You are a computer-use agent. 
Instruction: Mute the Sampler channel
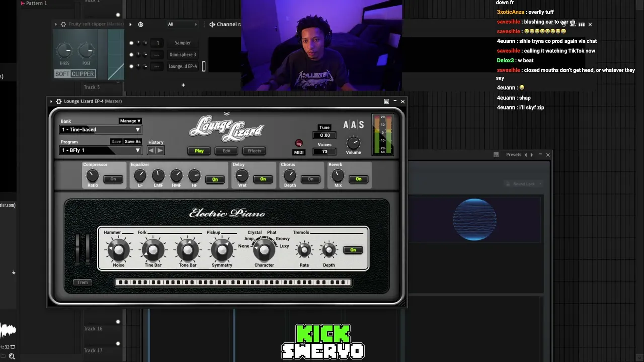[131, 43]
